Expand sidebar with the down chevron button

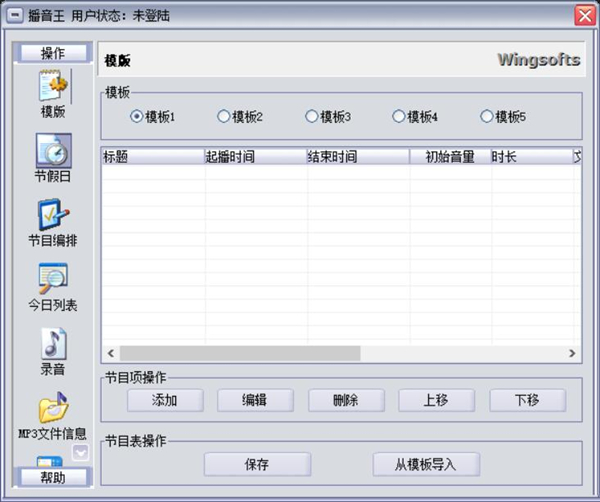[81, 452]
